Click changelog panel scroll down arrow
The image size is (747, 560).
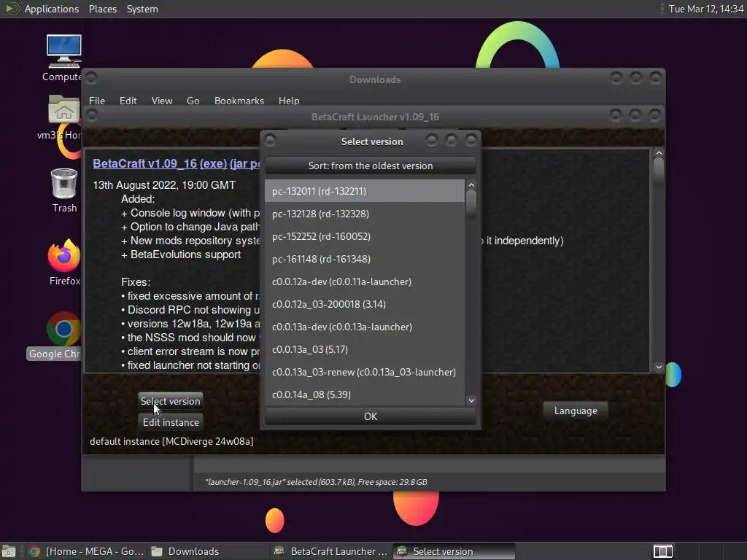[x=659, y=367]
